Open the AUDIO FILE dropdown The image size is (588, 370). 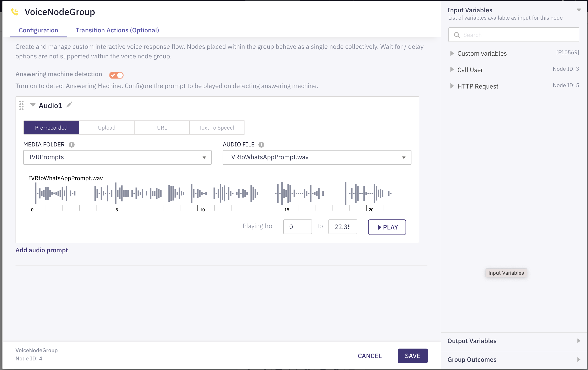[317, 157]
